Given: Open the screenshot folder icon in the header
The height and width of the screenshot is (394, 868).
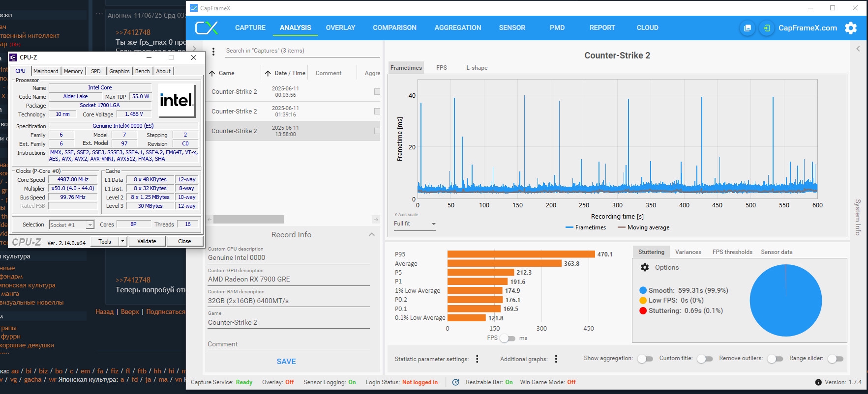Looking at the screenshot, I should (747, 28).
